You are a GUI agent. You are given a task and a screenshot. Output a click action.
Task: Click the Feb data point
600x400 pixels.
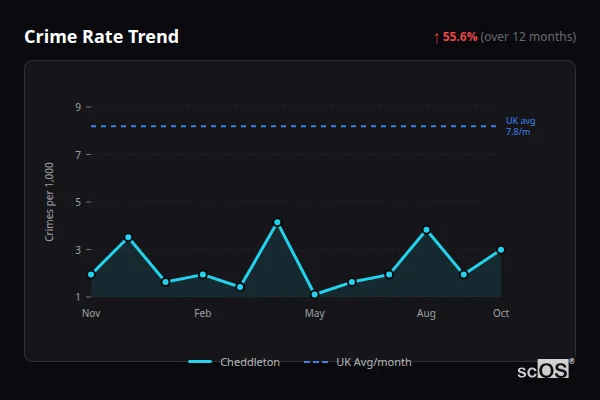click(203, 274)
